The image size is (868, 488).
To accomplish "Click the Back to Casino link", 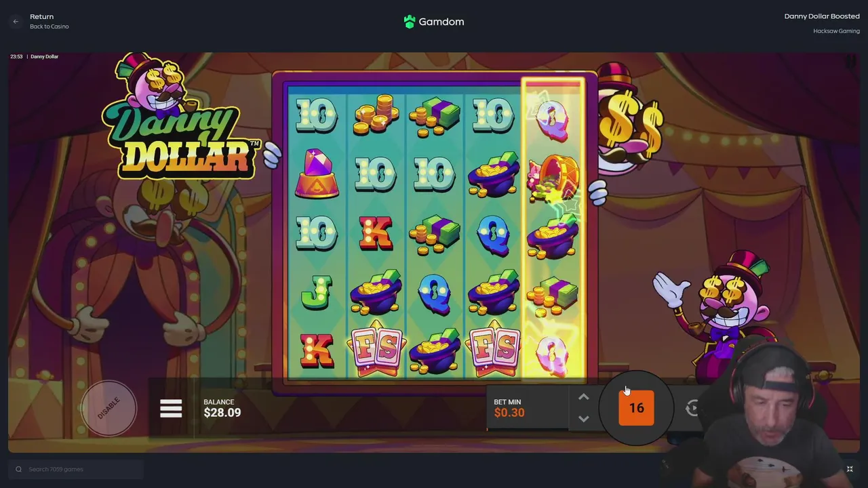I will (50, 26).
